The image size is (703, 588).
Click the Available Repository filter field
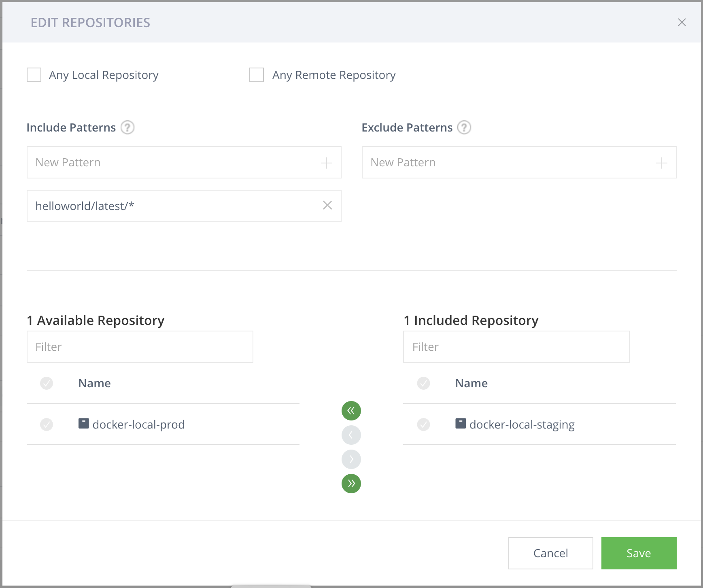(x=140, y=346)
